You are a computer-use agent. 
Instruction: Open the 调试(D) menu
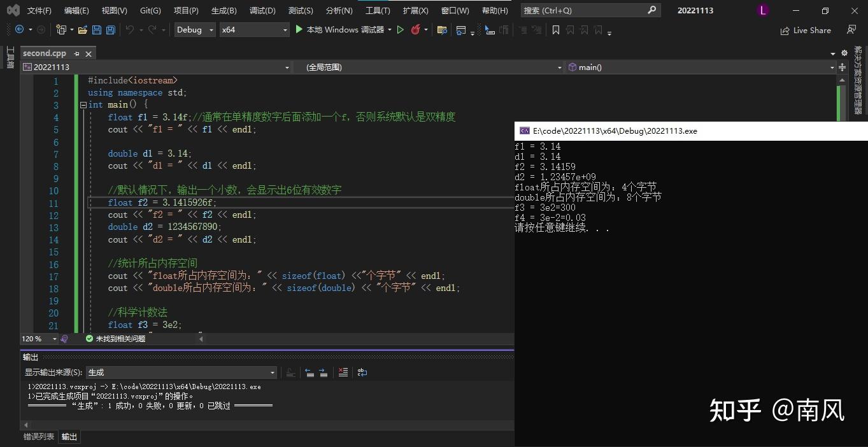point(262,10)
